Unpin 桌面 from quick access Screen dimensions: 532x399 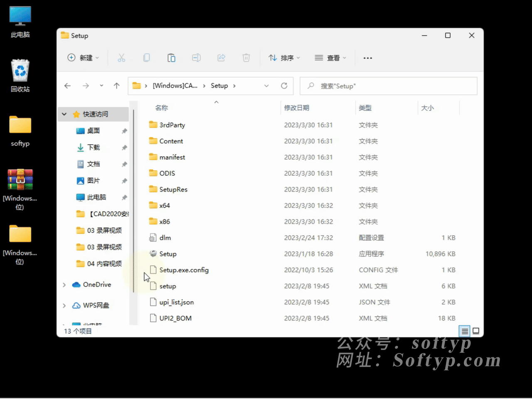pos(124,131)
